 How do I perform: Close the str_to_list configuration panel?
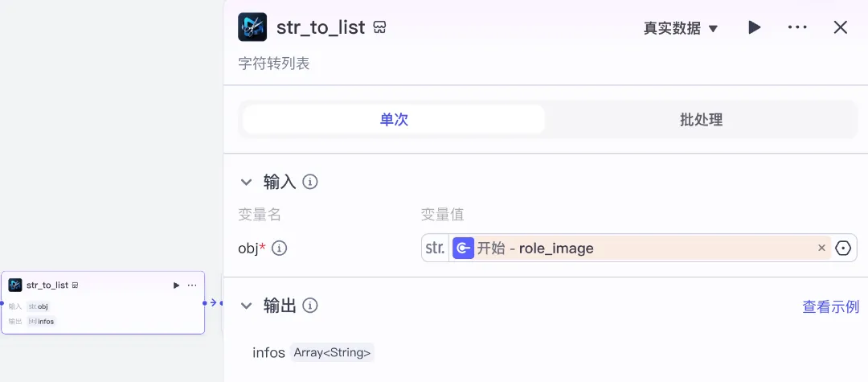click(x=841, y=27)
